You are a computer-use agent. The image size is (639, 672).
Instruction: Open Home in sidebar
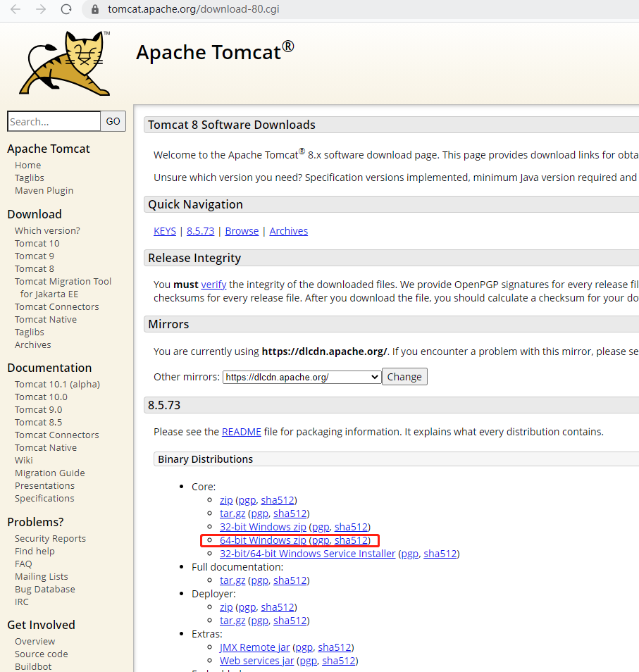[x=28, y=165]
